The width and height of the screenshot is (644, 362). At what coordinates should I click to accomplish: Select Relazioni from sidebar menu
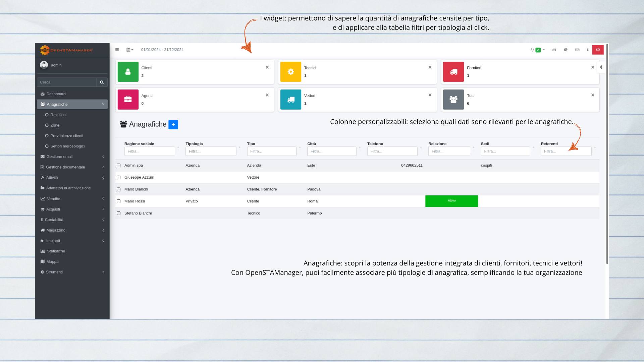58,115
